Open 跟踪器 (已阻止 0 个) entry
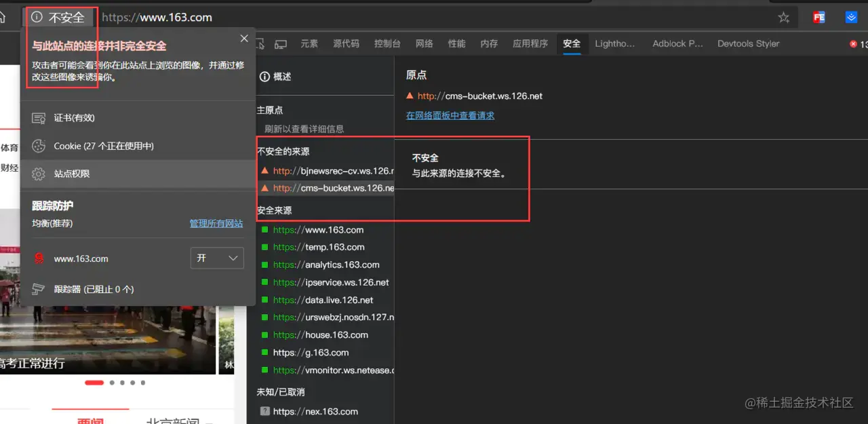This screenshot has height=424, width=868. point(138,289)
